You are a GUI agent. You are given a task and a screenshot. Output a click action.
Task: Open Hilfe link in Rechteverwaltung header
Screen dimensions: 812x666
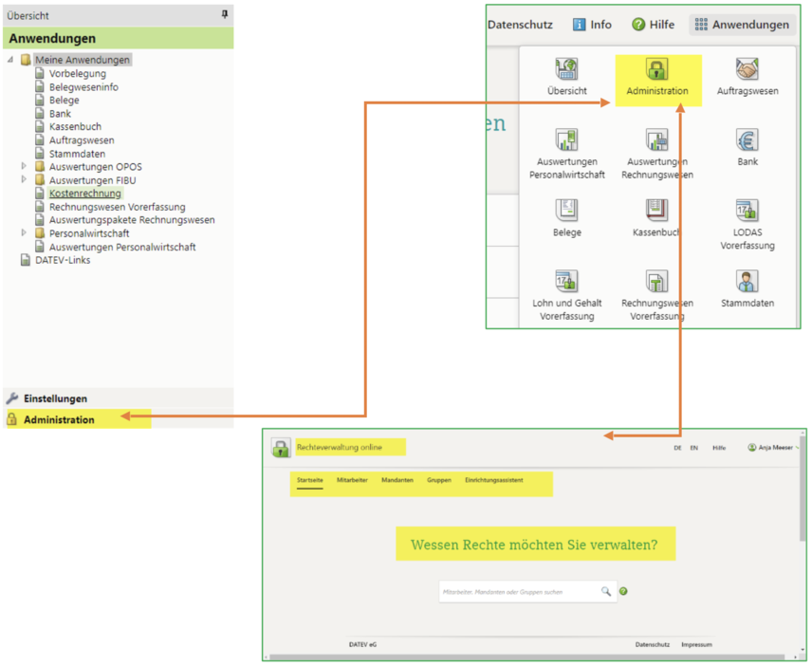[719, 448]
